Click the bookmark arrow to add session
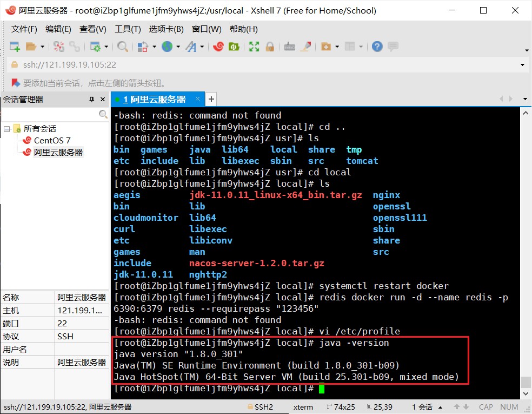This screenshot has width=532, height=414. (15, 83)
